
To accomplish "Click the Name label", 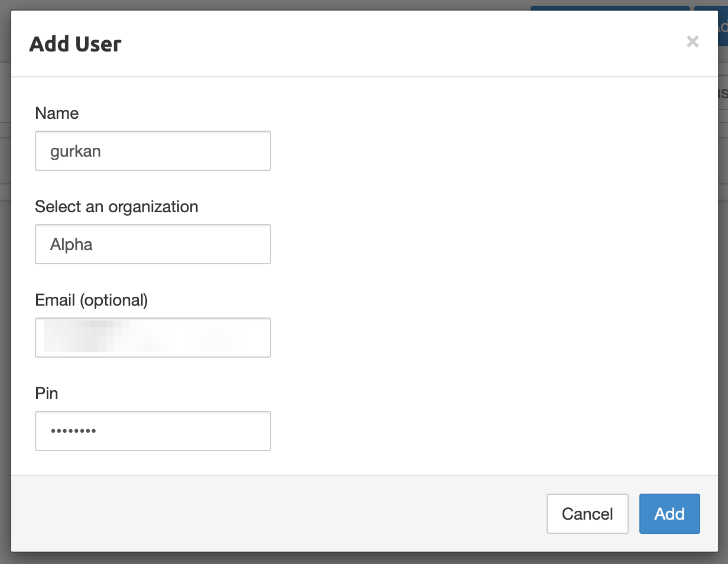I will (x=57, y=113).
